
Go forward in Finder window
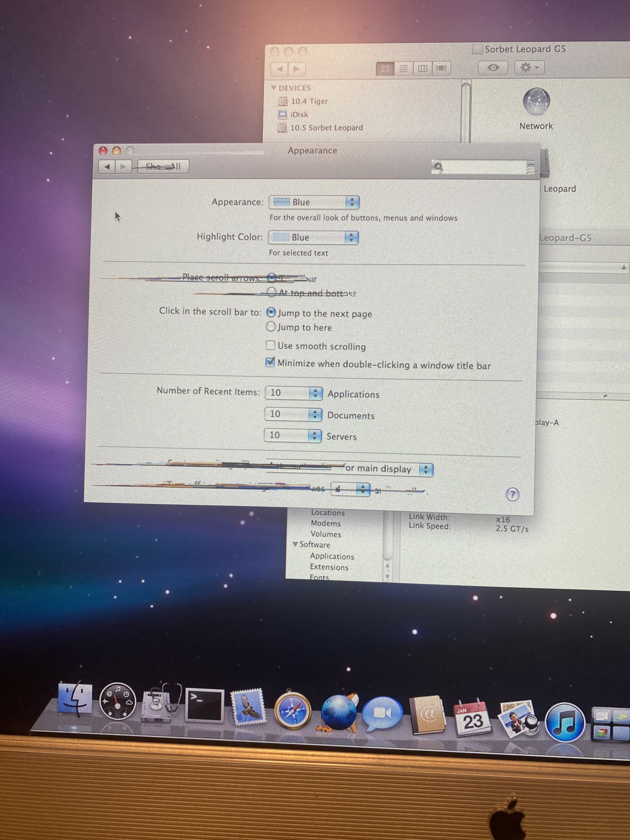(x=297, y=69)
